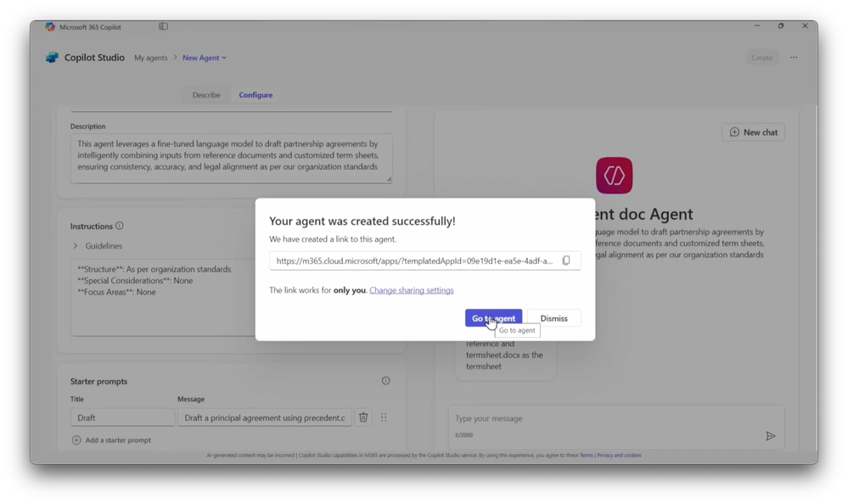
Task: Expand the Guidelines section
Action: click(98, 245)
